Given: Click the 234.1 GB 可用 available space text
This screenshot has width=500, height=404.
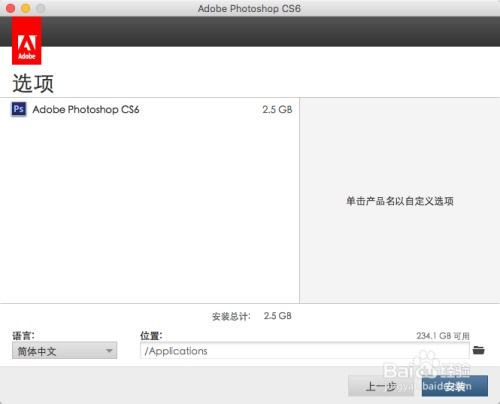Looking at the screenshot, I should 443,336.
